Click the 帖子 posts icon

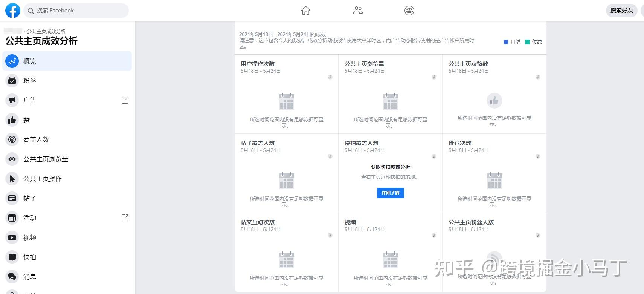point(12,198)
